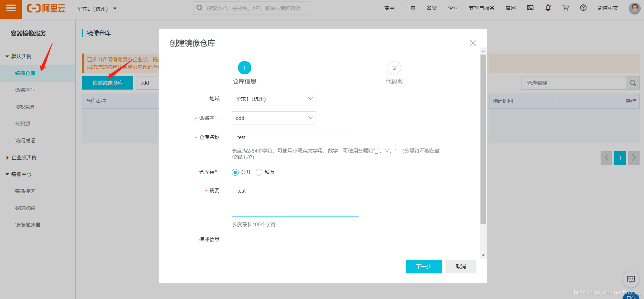This screenshot has height=299, width=644.
Task: Open the chat feedback icon
Action: pyautogui.click(x=631, y=279)
